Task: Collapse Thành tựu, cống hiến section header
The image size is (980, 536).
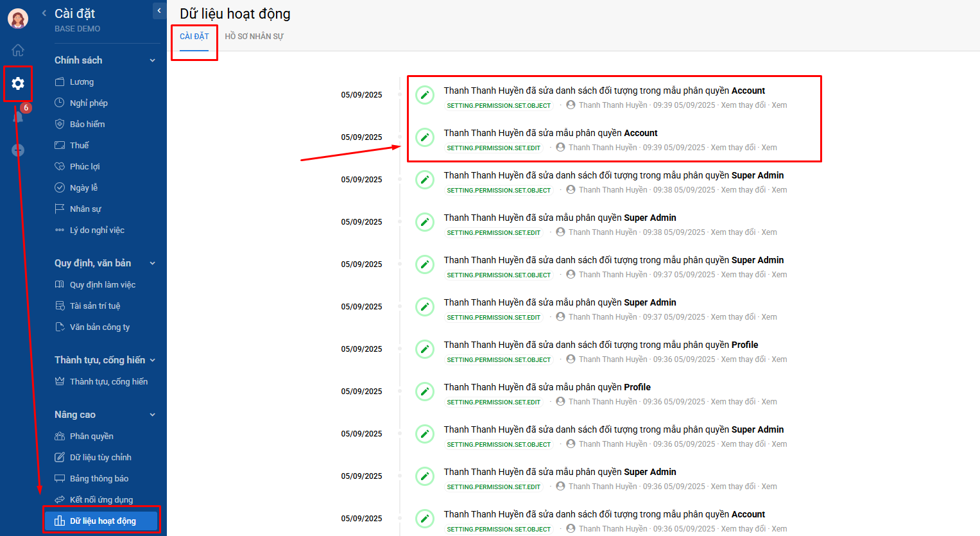Action: pyautogui.click(x=153, y=360)
